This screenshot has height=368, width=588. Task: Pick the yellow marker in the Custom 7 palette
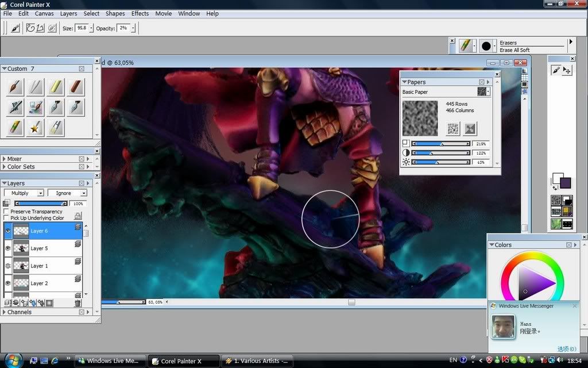pyautogui.click(x=56, y=87)
